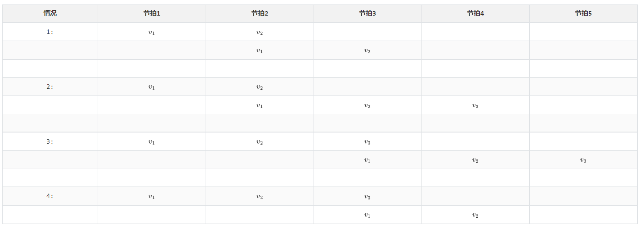Select the v3 cell in the 节拍4 column

(475, 106)
